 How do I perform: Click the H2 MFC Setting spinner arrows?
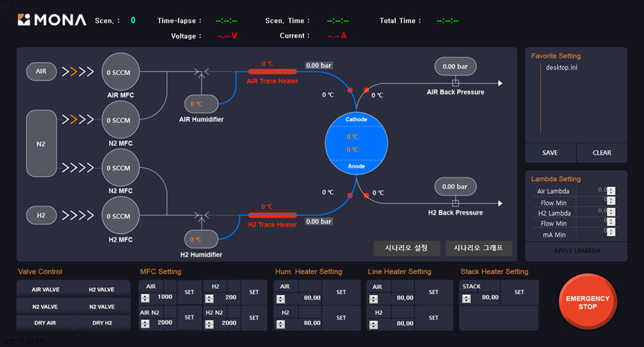pyautogui.click(x=209, y=298)
